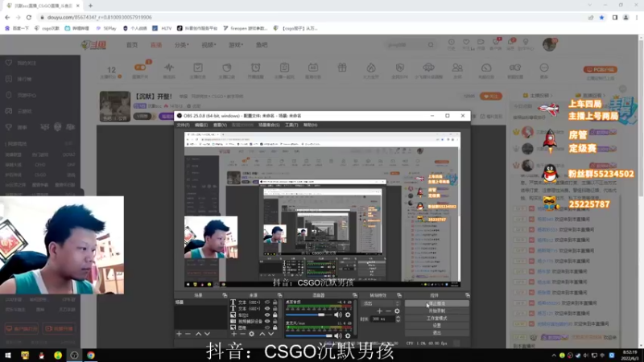This screenshot has height=362, width=644.
Task: Toggle lock on 图像 source
Action: point(275,327)
